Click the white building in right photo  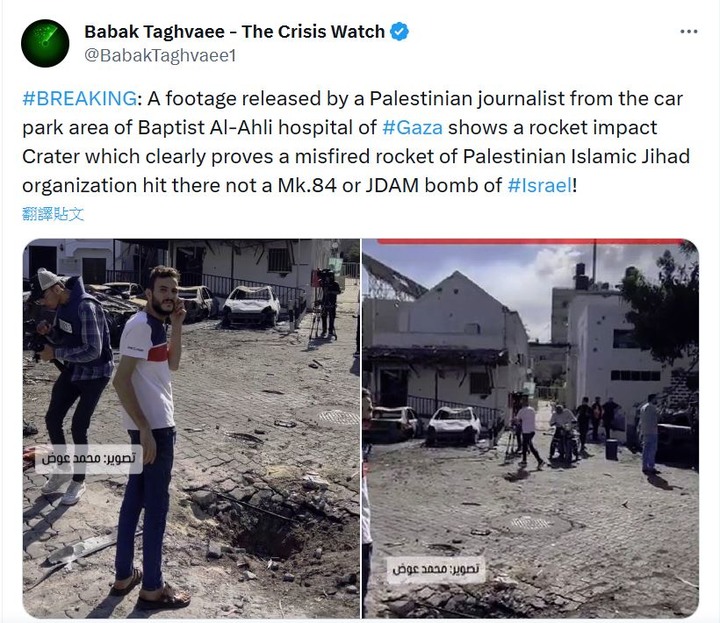click(x=611, y=349)
